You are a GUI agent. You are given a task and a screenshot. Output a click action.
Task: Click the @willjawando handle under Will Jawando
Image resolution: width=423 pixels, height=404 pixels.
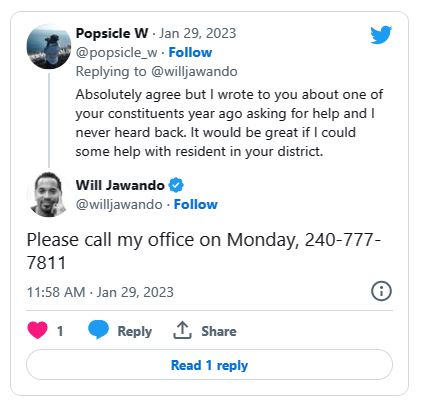(119, 204)
